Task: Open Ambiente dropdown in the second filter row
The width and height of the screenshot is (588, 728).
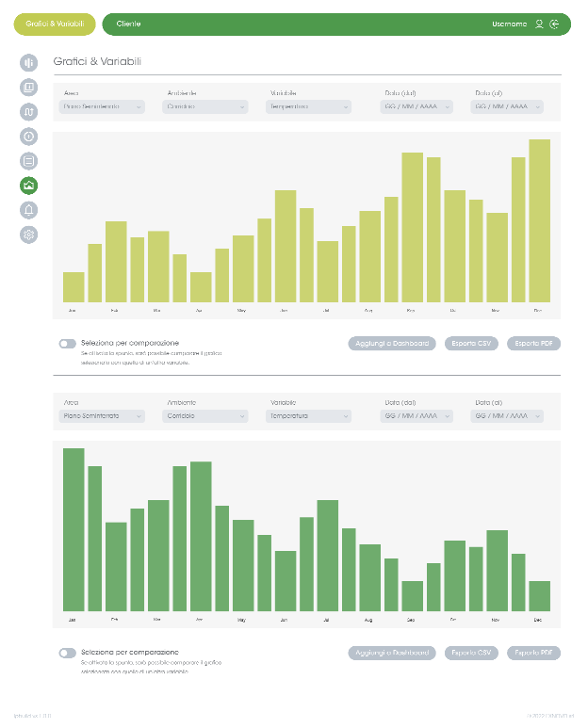Action: pos(205,416)
